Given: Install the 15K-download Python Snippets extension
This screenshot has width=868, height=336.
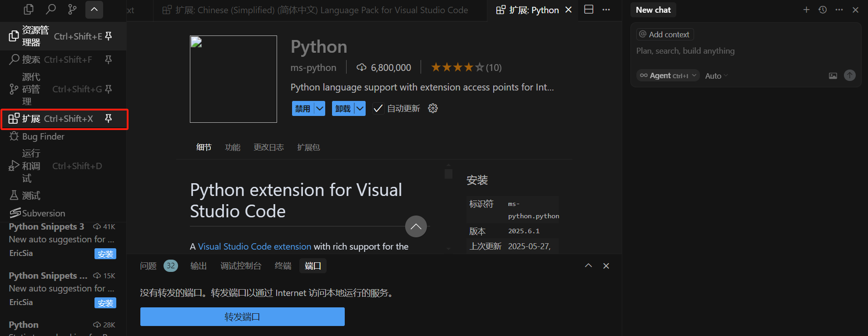Looking at the screenshot, I should tap(105, 303).
